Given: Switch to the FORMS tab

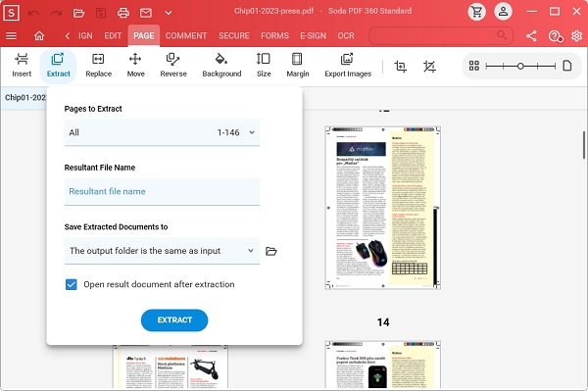Looking at the screenshot, I should coord(274,36).
